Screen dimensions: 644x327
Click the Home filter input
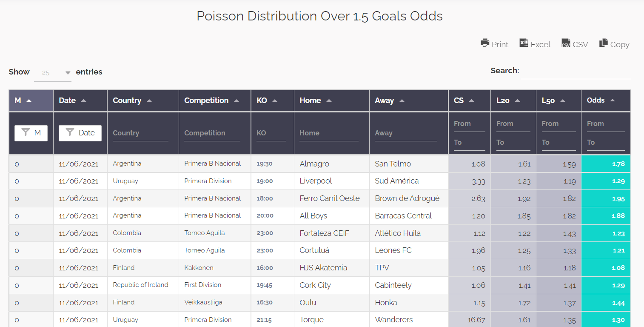coord(329,133)
